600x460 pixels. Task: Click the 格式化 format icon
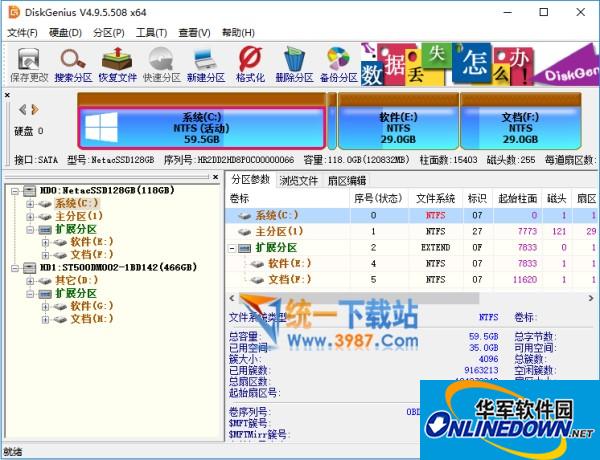point(250,66)
